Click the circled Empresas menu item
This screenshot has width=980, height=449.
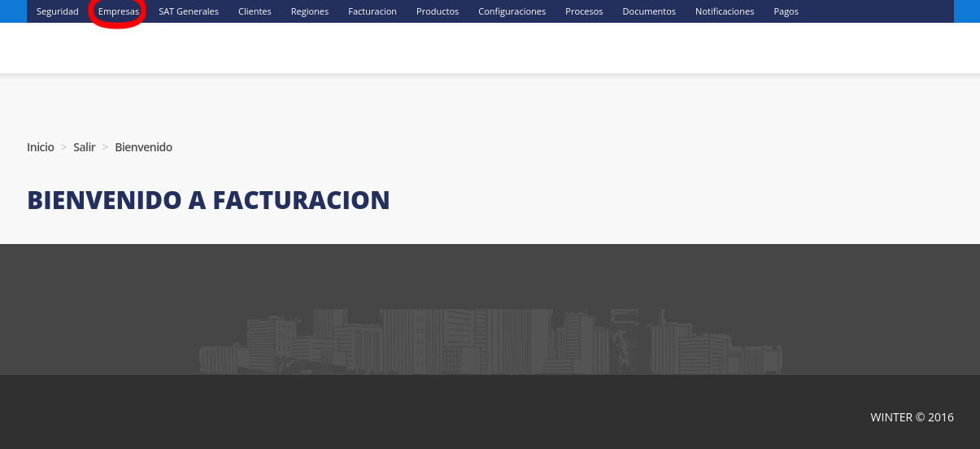click(118, 11)
